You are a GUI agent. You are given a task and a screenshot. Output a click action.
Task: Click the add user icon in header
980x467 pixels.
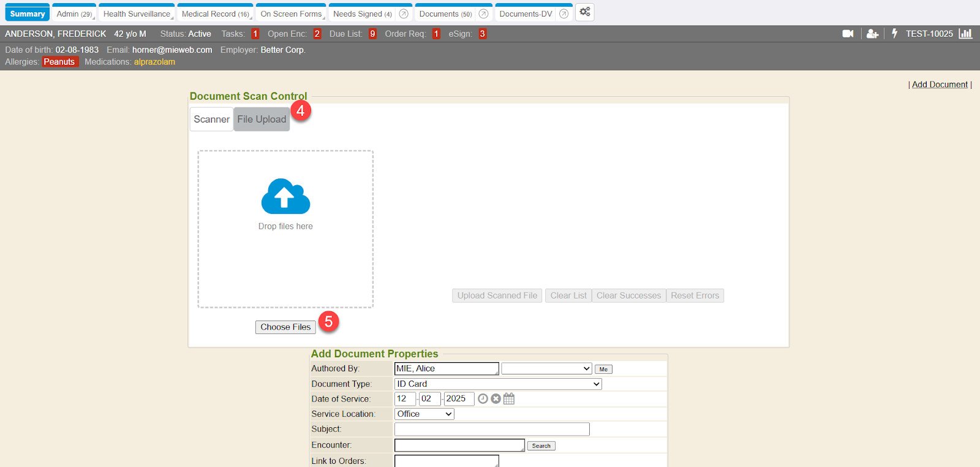872,34
